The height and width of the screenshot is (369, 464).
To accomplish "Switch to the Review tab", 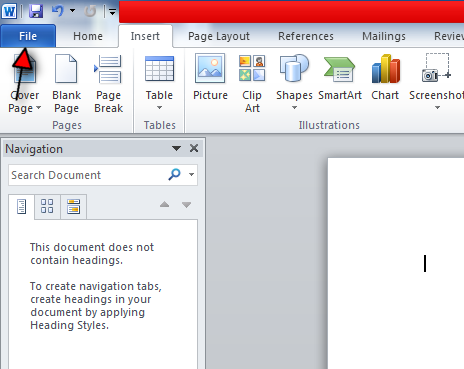I will [448, 36].
